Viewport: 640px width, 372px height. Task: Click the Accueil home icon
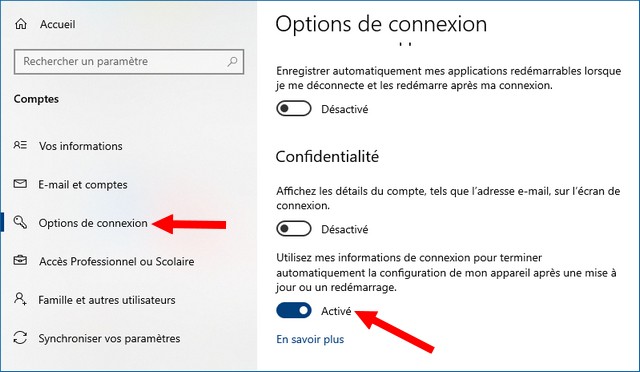(x=21, y=24)
